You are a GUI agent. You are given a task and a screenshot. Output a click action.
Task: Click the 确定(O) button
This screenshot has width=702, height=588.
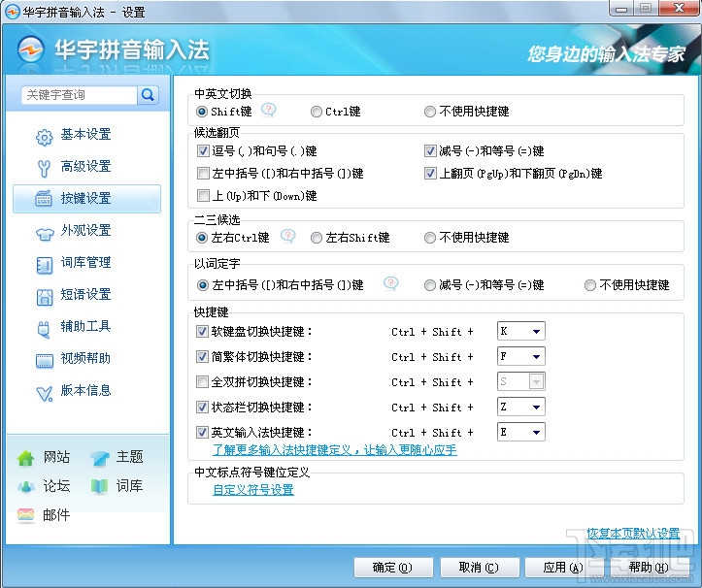pyautogui.click(x=393, y=568)
